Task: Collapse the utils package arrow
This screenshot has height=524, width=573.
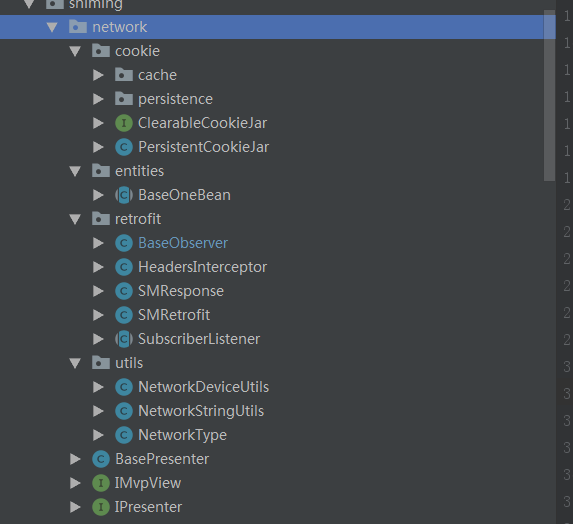Action: (x=75, y=363)
